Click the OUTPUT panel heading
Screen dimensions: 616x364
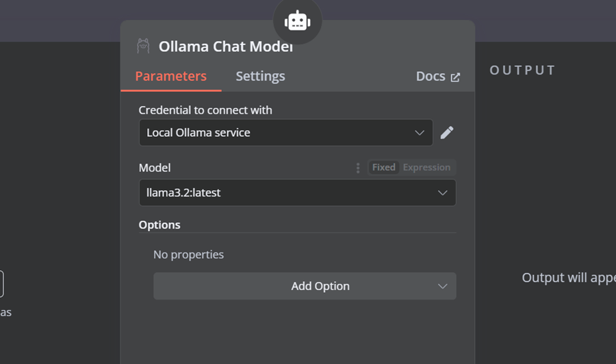[522, 70]
